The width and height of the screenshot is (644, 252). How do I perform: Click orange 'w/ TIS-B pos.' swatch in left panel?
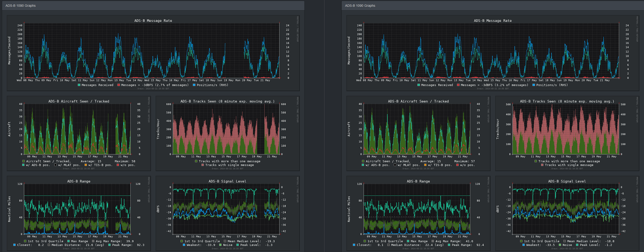click(x=86, y=165)
